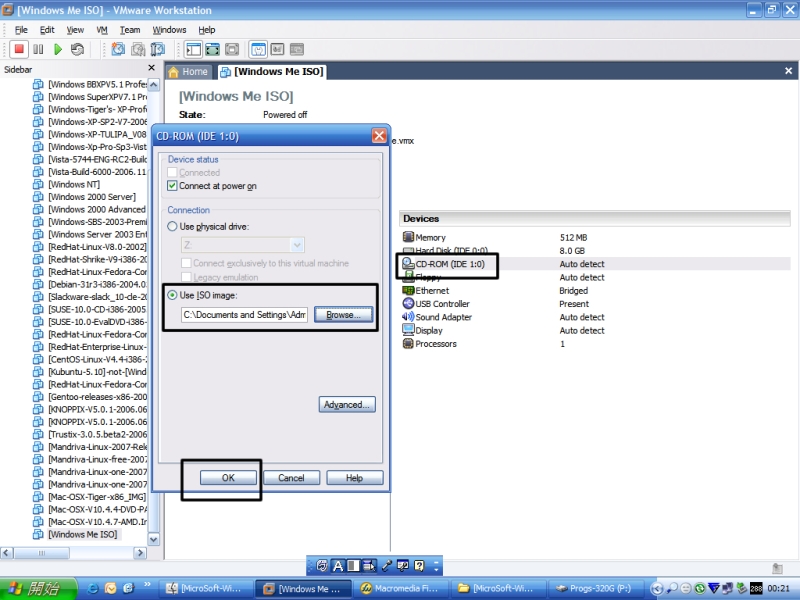Open the Windows Start button
Viewport: 800px width, 600px height.
point(38,588)
